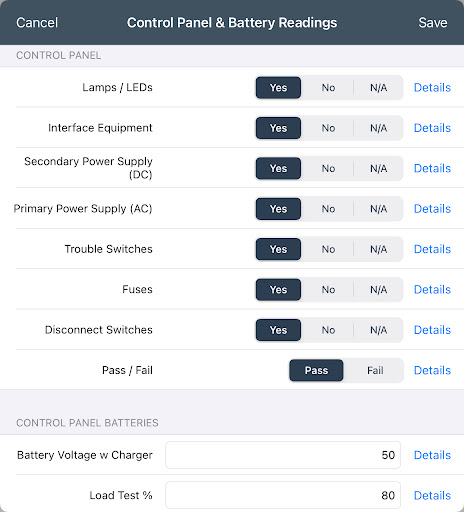The image size is (464, 512).
Task: Set Lamps / LEDs to No
Action: (x=328, y=88)
